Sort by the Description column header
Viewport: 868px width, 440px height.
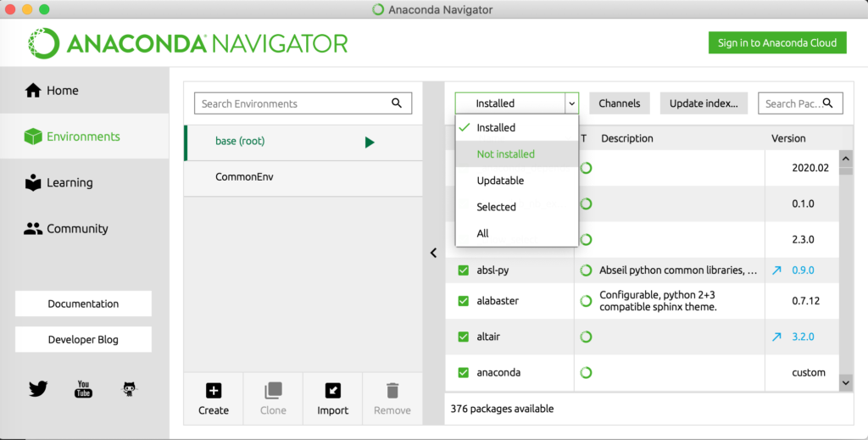tap(626, 138)
